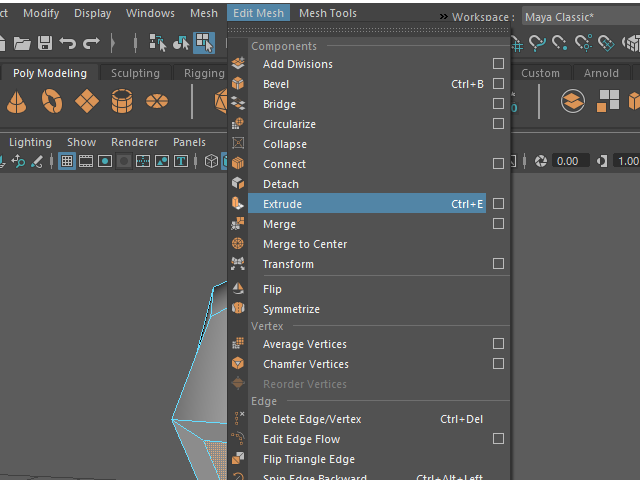Screen dimensions: 640x480
Task: Choose Extrude from the Edit Mesh menu
Action: point(282,204)
